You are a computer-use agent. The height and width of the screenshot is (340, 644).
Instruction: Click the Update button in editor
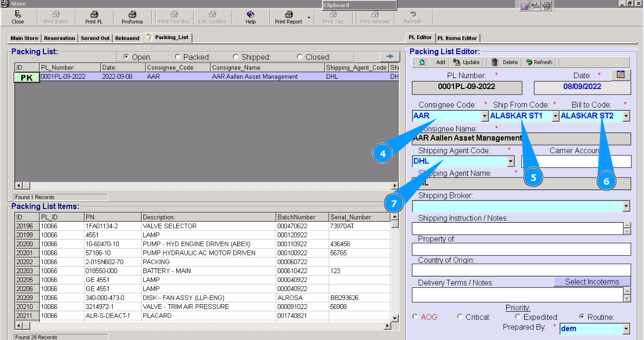466,62
